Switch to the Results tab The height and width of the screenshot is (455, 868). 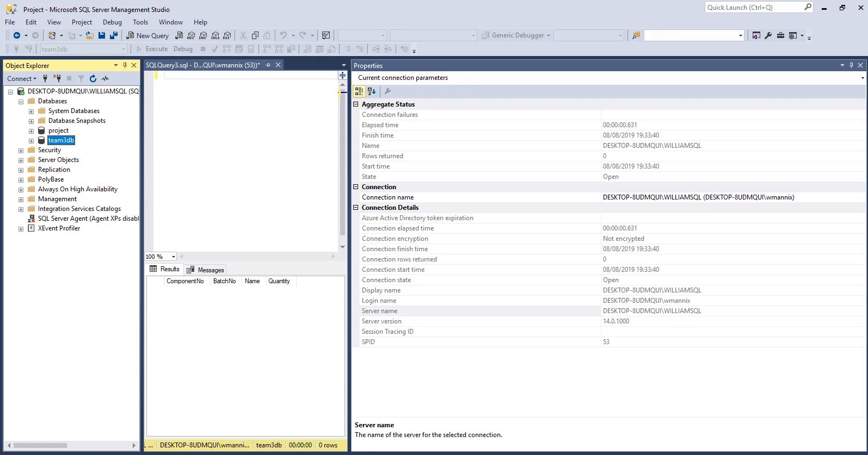point(164,269)
